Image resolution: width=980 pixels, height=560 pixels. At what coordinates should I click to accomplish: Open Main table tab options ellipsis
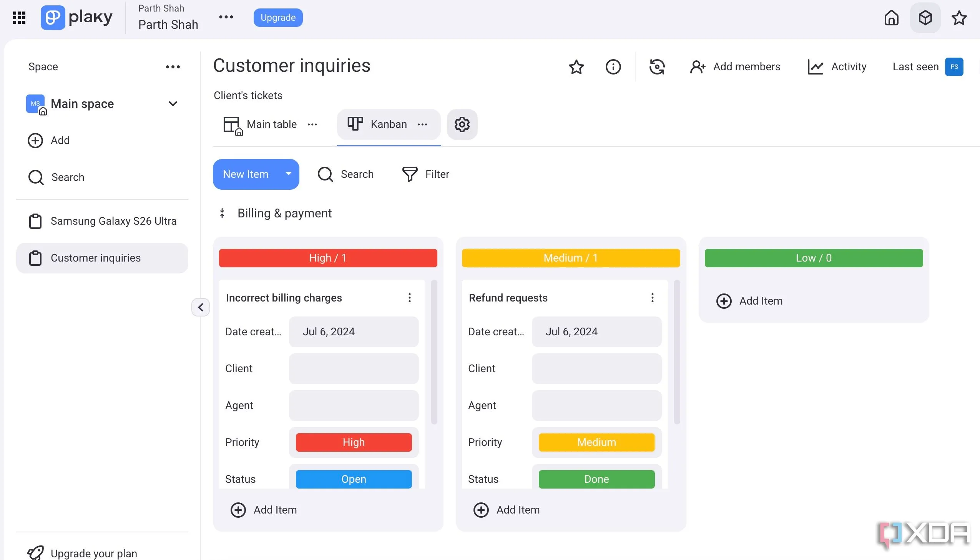coord(312,124)
